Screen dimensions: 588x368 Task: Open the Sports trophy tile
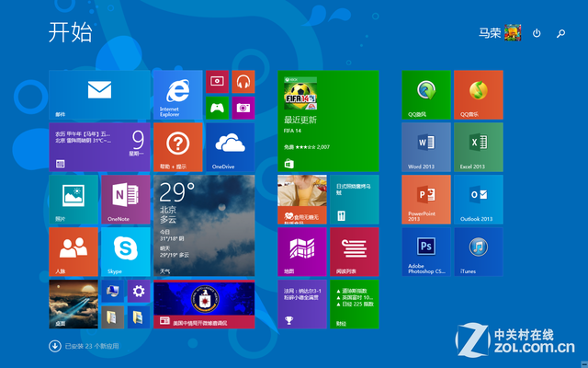coord(302,305)
